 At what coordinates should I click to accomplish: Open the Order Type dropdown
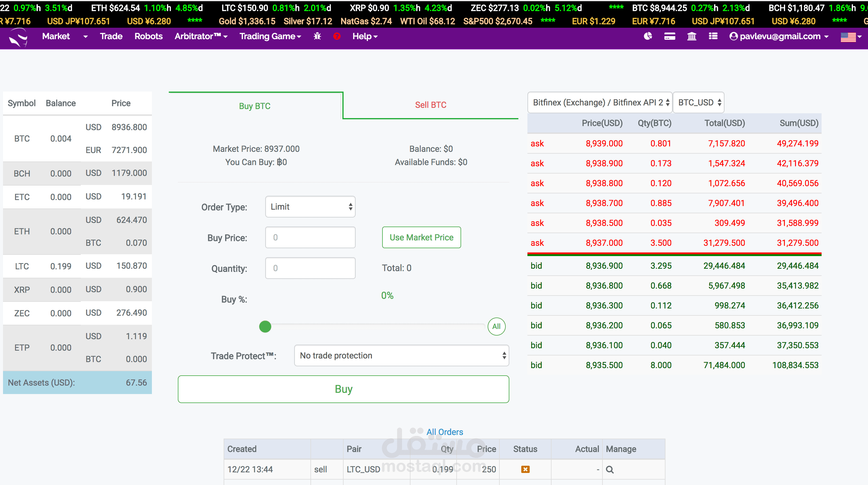click(310, 206)
